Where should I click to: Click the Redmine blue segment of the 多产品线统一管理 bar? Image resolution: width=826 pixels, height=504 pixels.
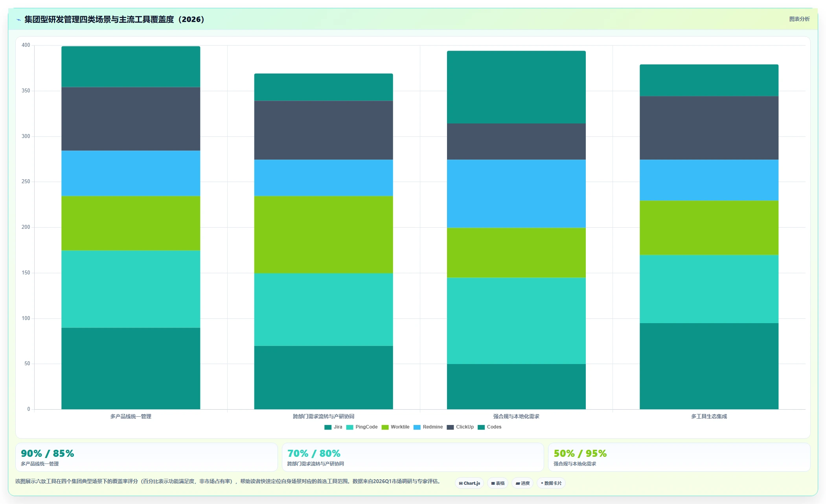[131, 173]
